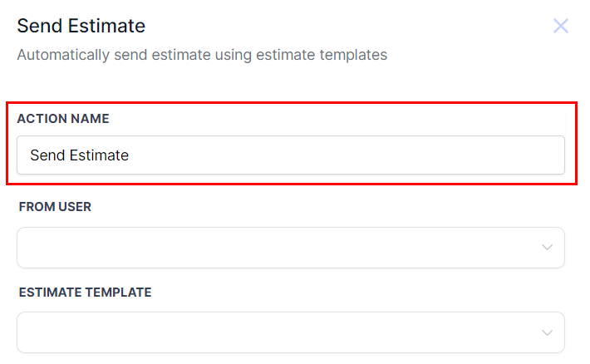590x364 pixels.
Task: Open the From User dropdown
Action: tap(291, 248)
